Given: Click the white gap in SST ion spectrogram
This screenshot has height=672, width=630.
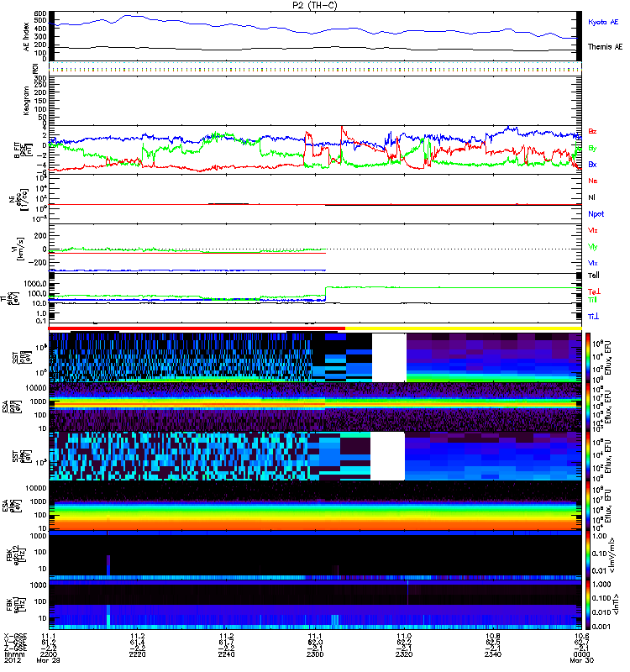Looking at the screenshot, I should pyautogui.click(x=389, y=358).
